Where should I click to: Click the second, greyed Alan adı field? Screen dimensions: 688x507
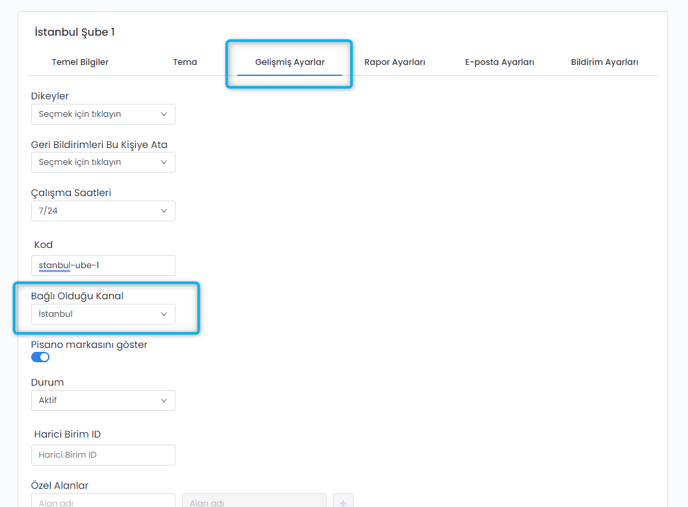tap(254, 501)
